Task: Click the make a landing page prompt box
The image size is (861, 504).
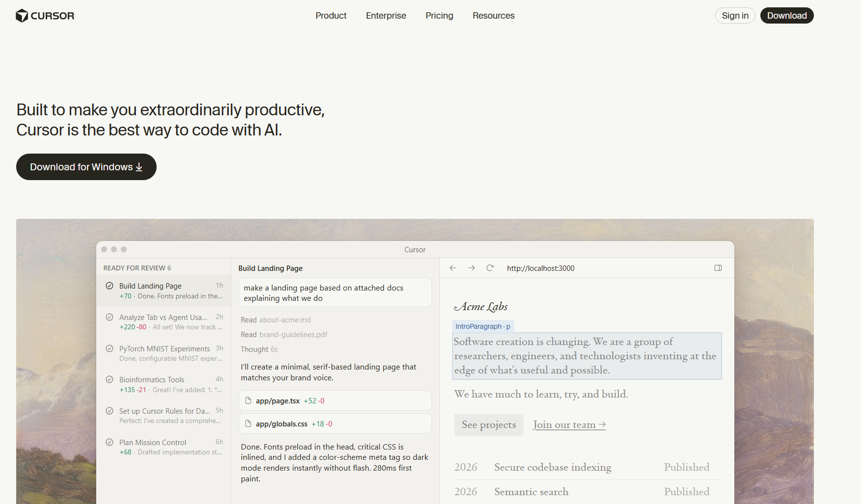Action: (x=335, y=293)
